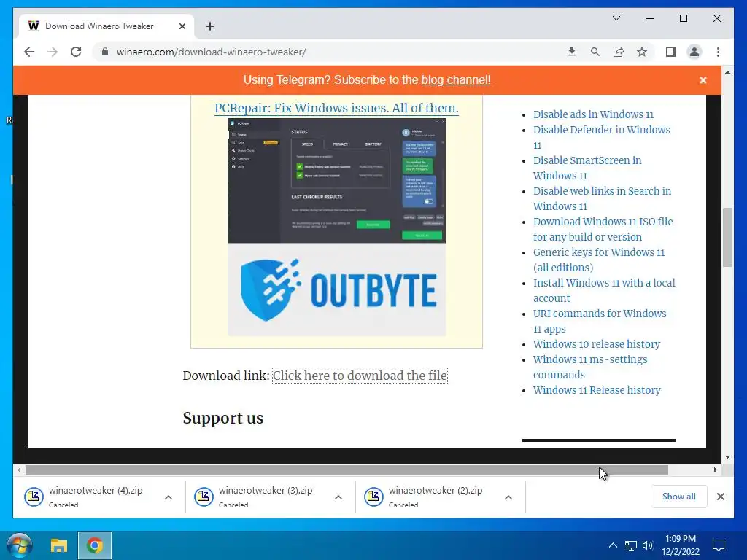Open a new tab with plus button
The height and width of the screenshot is (560, 747).
click(209, 26)
